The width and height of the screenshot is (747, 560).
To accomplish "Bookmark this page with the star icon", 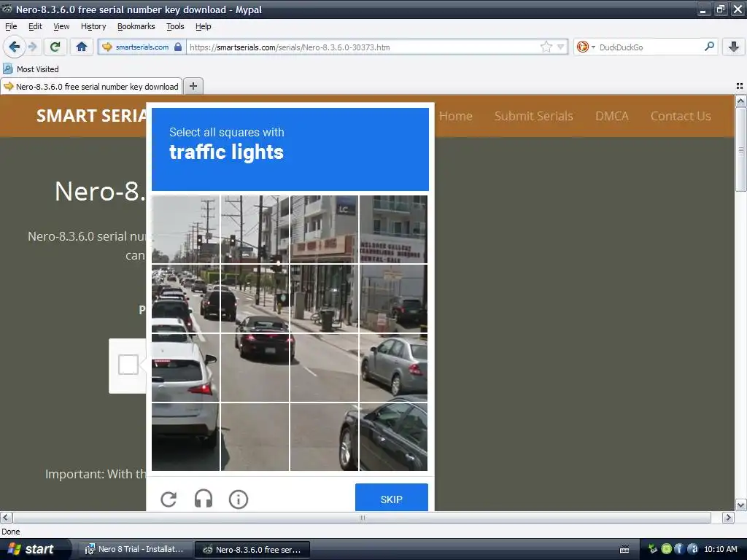I will pyautogui.click(x=546, y=47).
